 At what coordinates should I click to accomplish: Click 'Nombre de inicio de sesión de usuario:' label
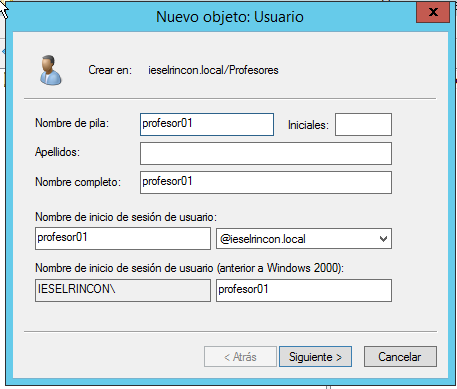pos(126,217)
